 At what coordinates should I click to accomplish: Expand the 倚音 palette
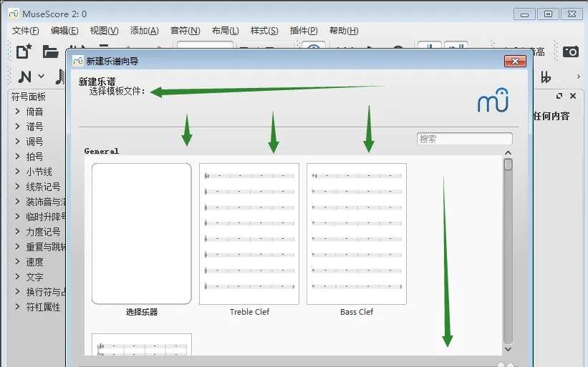point(17,111)
